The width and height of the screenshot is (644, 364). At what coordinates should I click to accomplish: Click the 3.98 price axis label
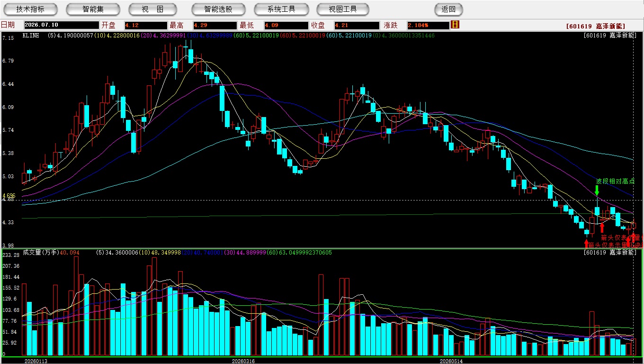point(8,246)
